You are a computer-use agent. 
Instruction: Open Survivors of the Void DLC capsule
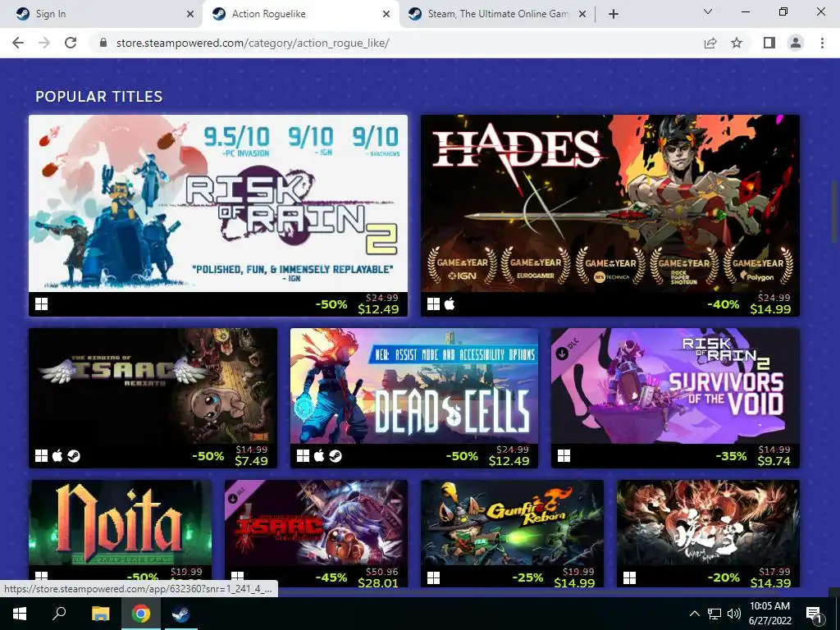point(676,386)
